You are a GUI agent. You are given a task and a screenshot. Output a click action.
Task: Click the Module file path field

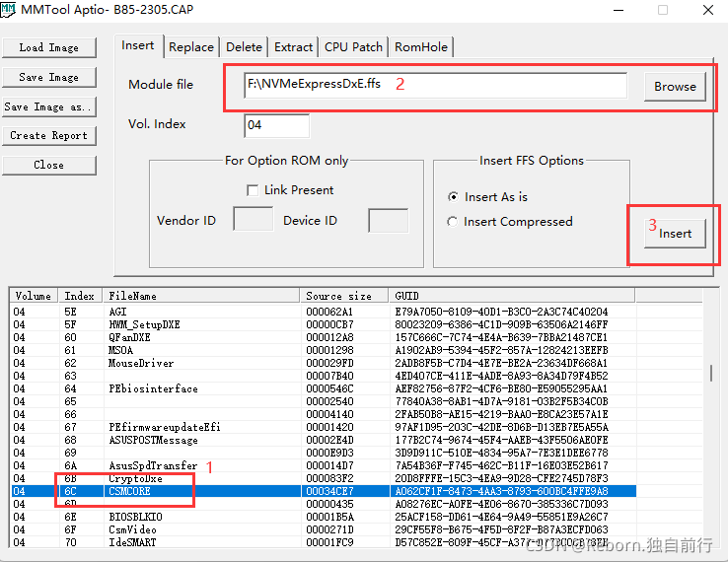435,85
